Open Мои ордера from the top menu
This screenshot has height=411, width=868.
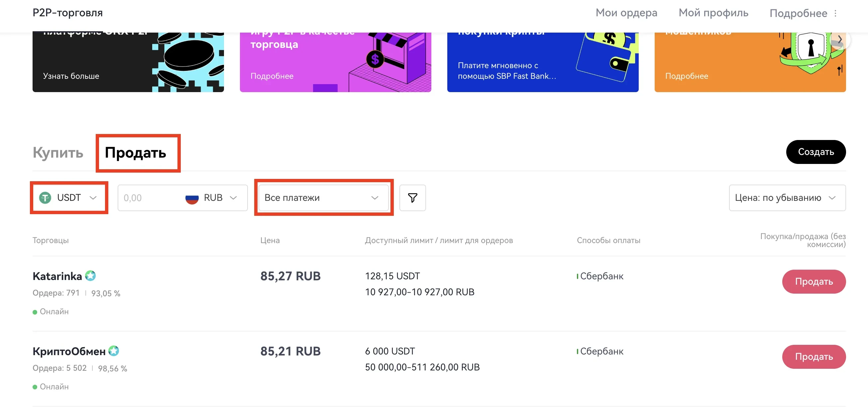click(627, 13)
